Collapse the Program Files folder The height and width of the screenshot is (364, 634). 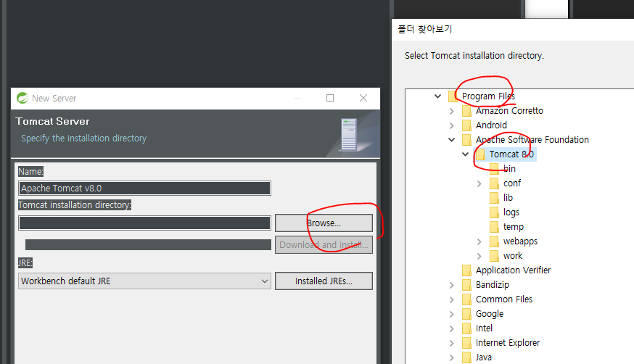click(x=437, y=96)
